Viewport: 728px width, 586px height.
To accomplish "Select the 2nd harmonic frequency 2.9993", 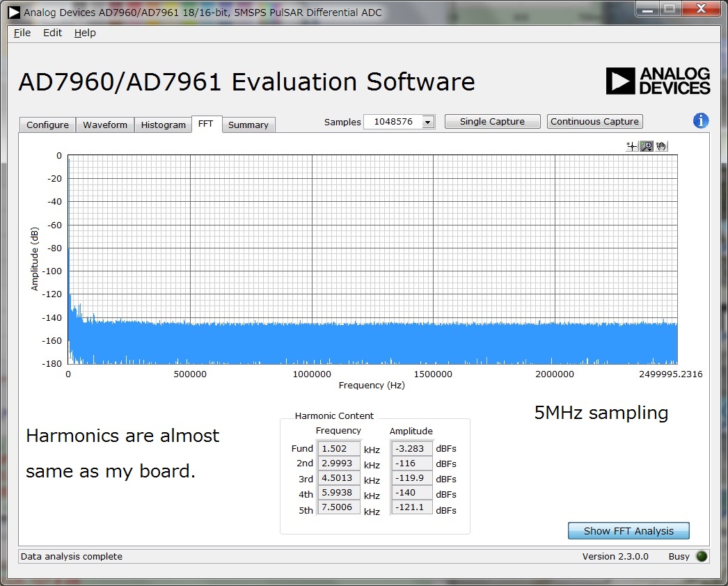I will click(338, 463).
